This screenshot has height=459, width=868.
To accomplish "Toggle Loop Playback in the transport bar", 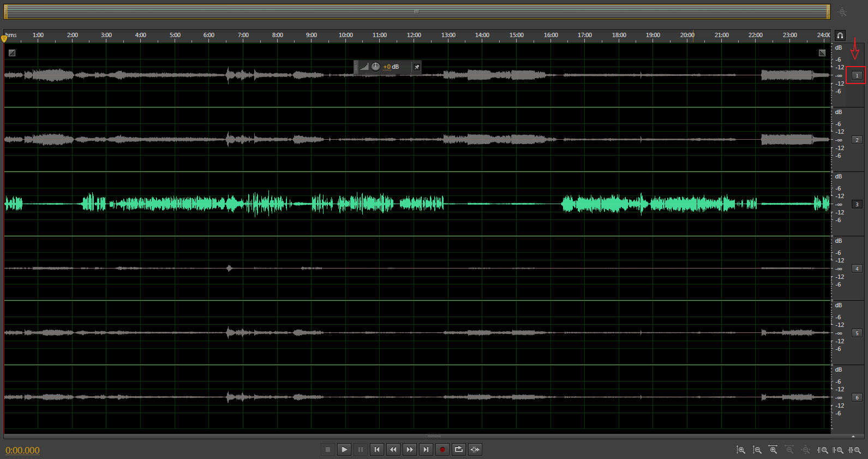I will click(x=458, y=450).
